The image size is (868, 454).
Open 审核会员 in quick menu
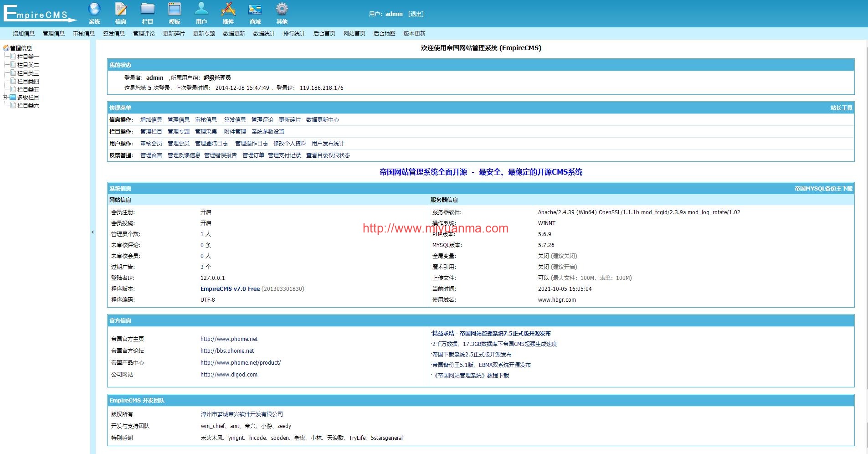151,144
